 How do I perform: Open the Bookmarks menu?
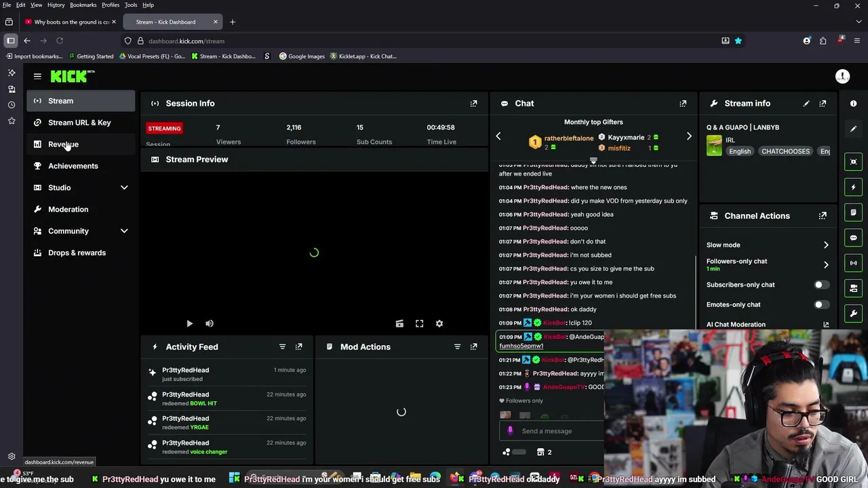[x=83, y=5]
